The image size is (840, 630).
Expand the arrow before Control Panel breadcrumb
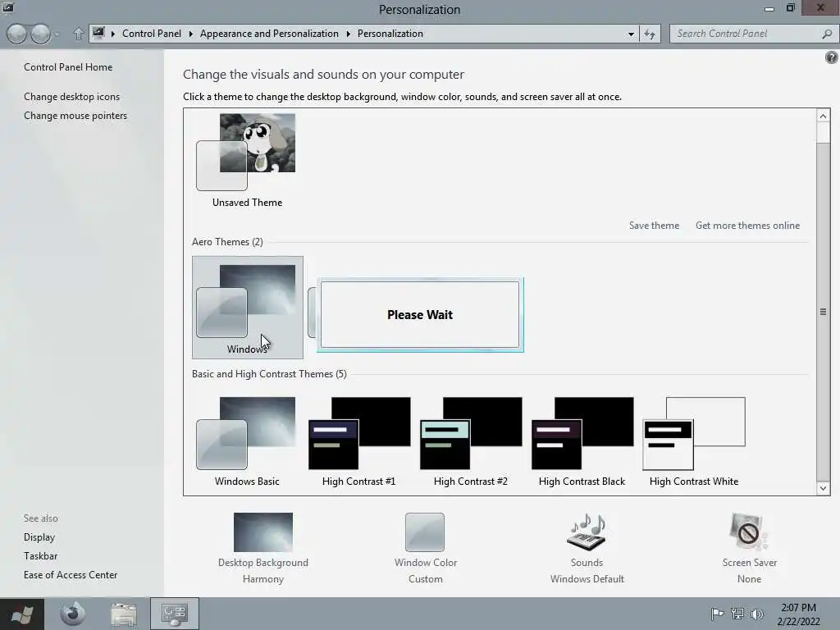(113, 34)
